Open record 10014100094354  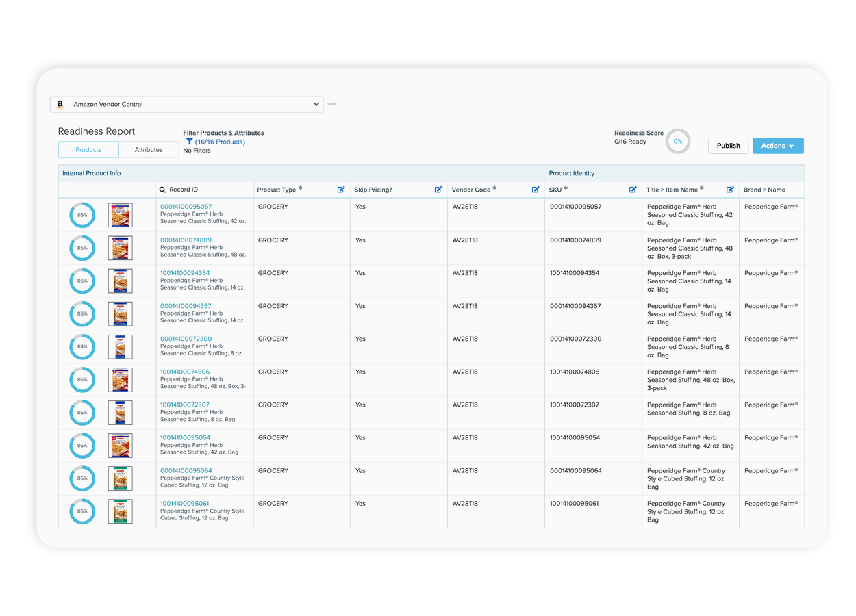pos(185,273)
